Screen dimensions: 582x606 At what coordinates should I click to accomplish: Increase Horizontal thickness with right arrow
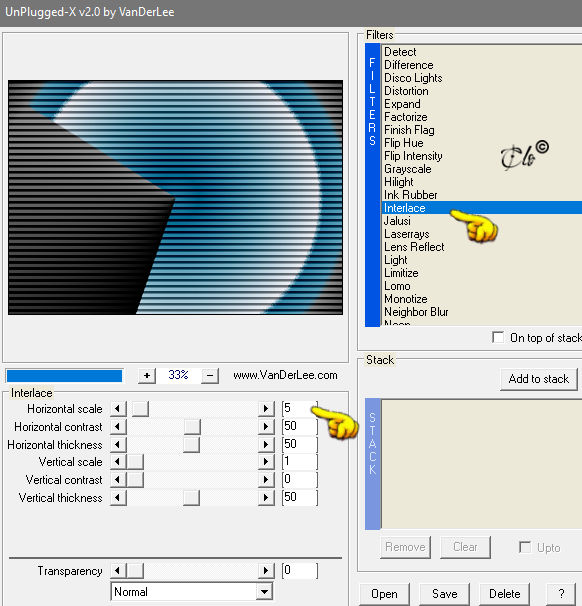coord(266,444)
